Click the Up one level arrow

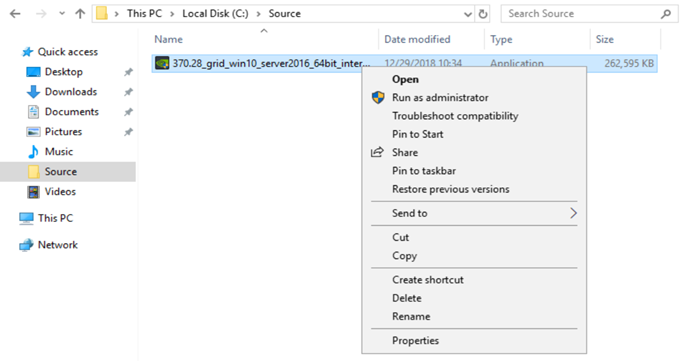80,14
